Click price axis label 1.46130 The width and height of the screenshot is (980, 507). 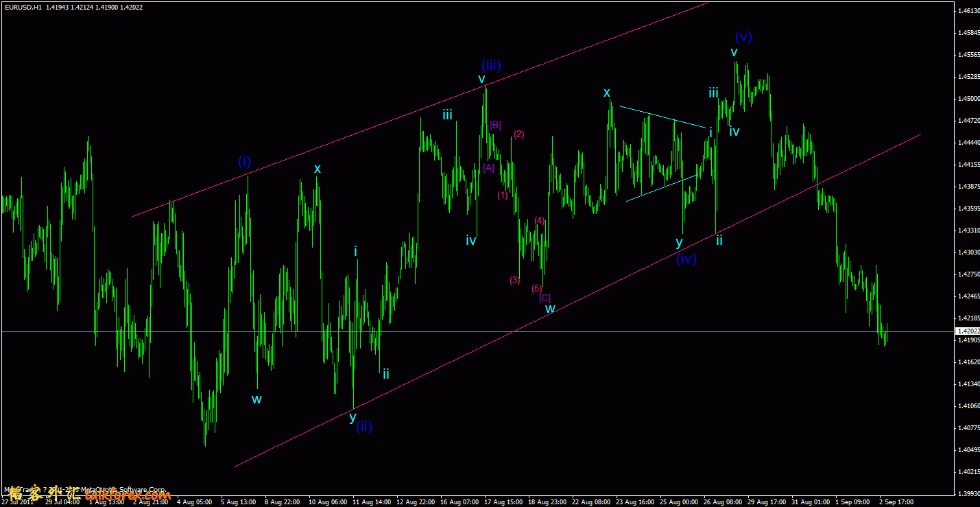968,11
